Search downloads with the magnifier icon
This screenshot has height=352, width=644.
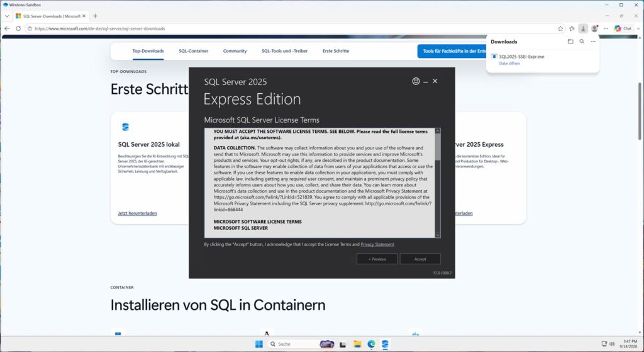tap(582, 42)
